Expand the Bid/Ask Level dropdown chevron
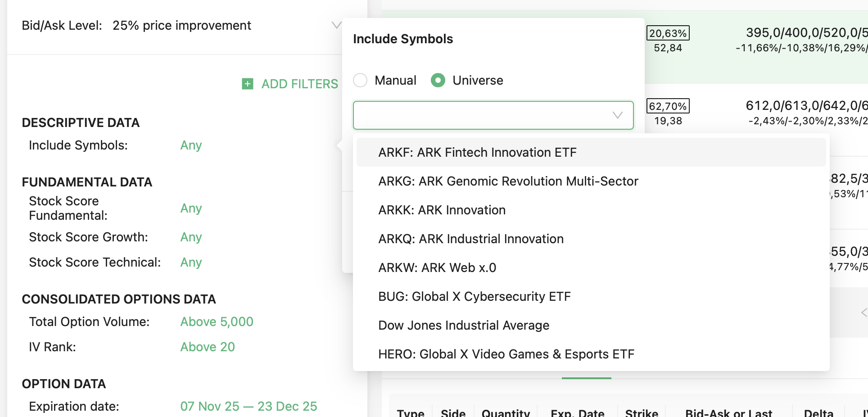This screenshot has height=417, width=868. click(x=336, y=25)
